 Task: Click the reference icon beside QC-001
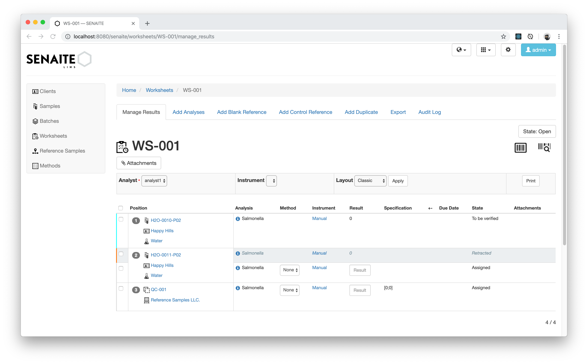(146, 290)
